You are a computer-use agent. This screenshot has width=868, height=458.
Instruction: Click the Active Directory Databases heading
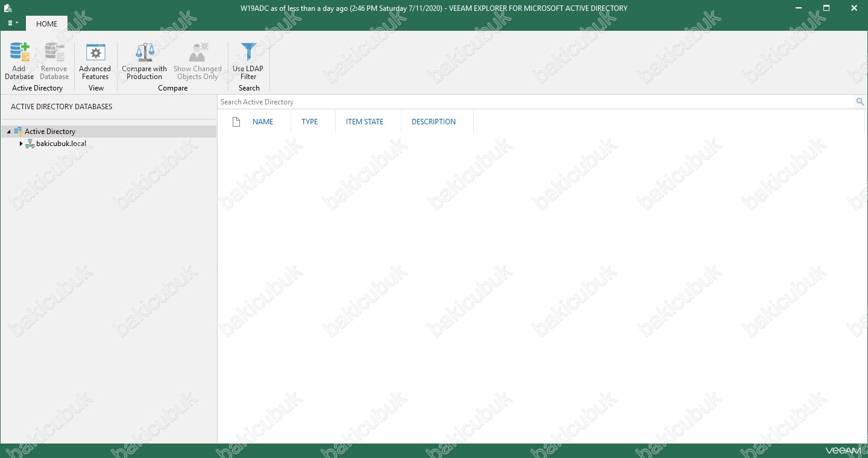pyautogui.click(x=61, y=107)
